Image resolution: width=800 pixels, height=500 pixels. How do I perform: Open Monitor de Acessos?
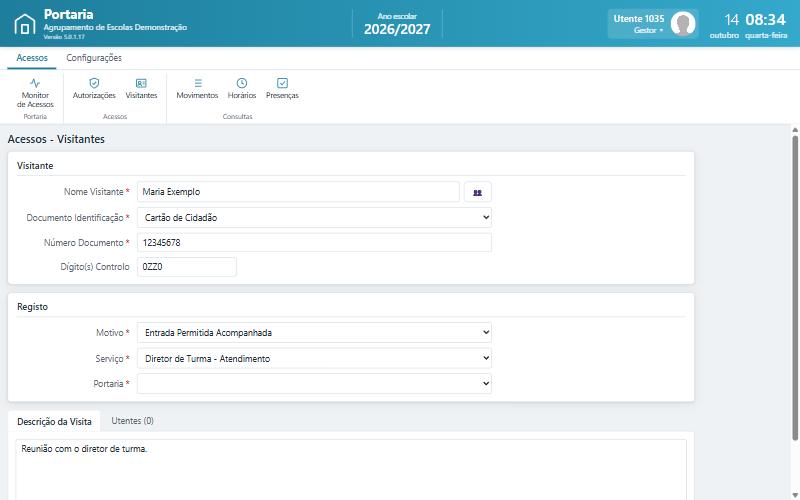coord(35,93)
